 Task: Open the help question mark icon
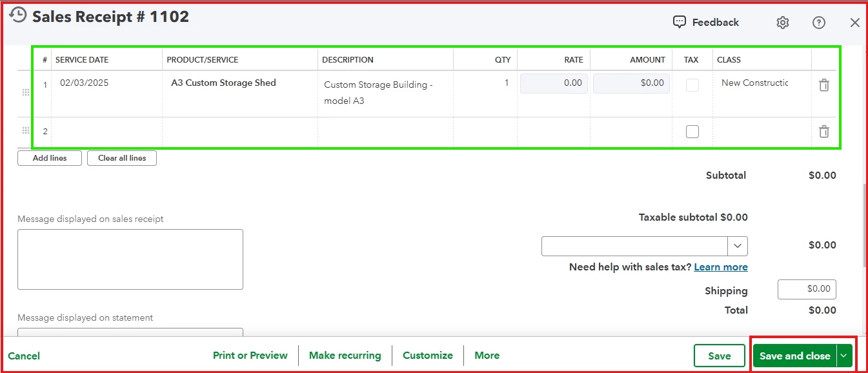click(x=819, y=23)
